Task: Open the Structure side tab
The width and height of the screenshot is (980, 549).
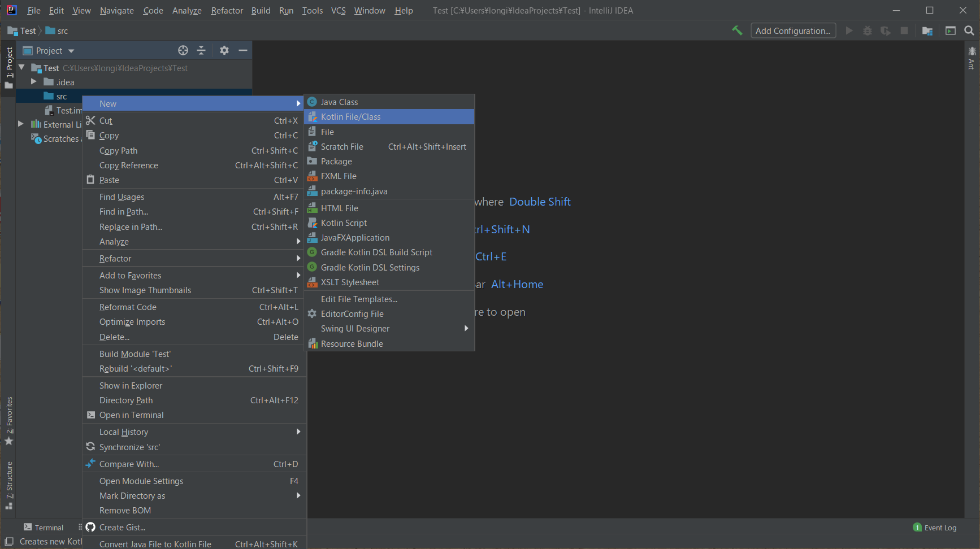Action: point(8,485)
